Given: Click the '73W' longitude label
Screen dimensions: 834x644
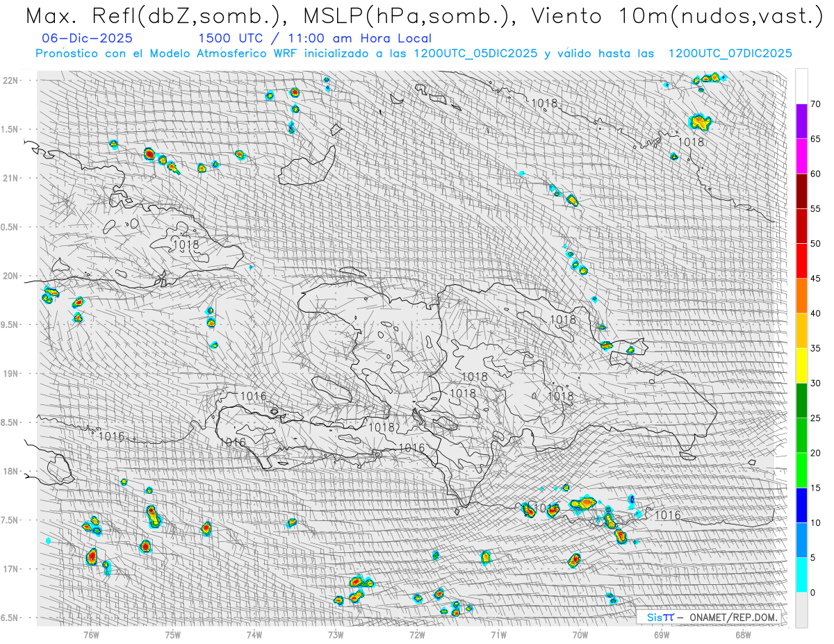Looking at the screenshot, I should (336, 634).
